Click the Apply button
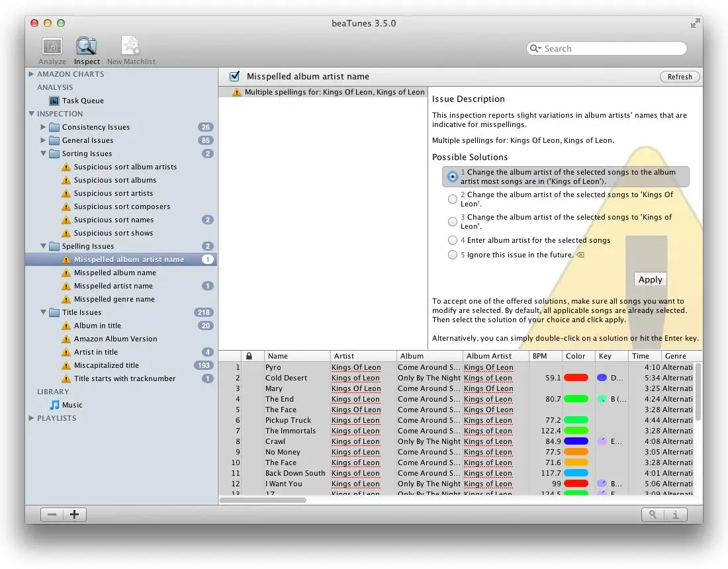 [650, 279]
